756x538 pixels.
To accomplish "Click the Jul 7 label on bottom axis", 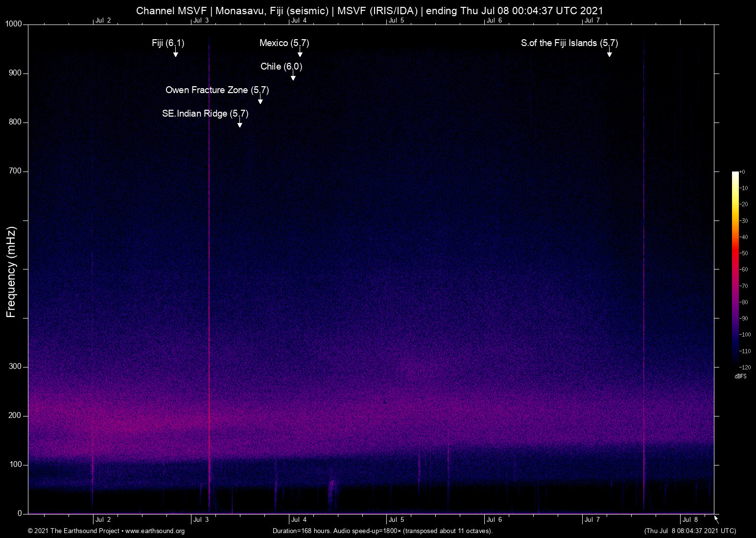I will (592, 520).
